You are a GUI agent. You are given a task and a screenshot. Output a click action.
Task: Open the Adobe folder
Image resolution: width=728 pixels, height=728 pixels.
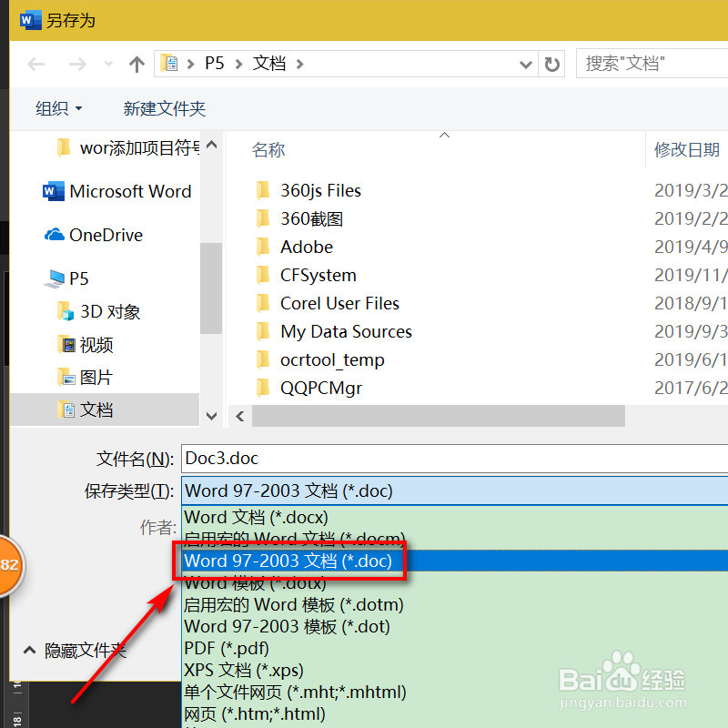(x=306, y=247)
